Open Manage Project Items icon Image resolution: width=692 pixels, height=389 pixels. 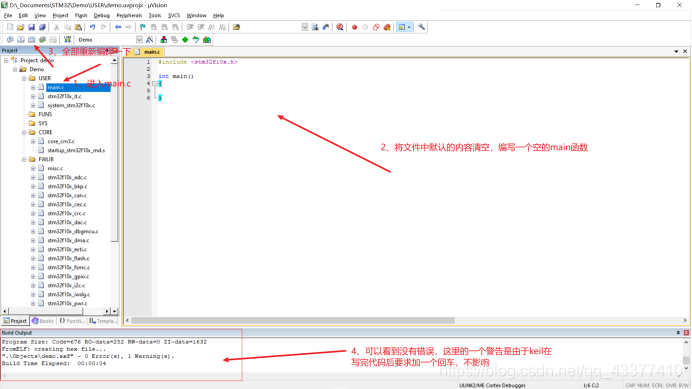(x=164, y=40)
